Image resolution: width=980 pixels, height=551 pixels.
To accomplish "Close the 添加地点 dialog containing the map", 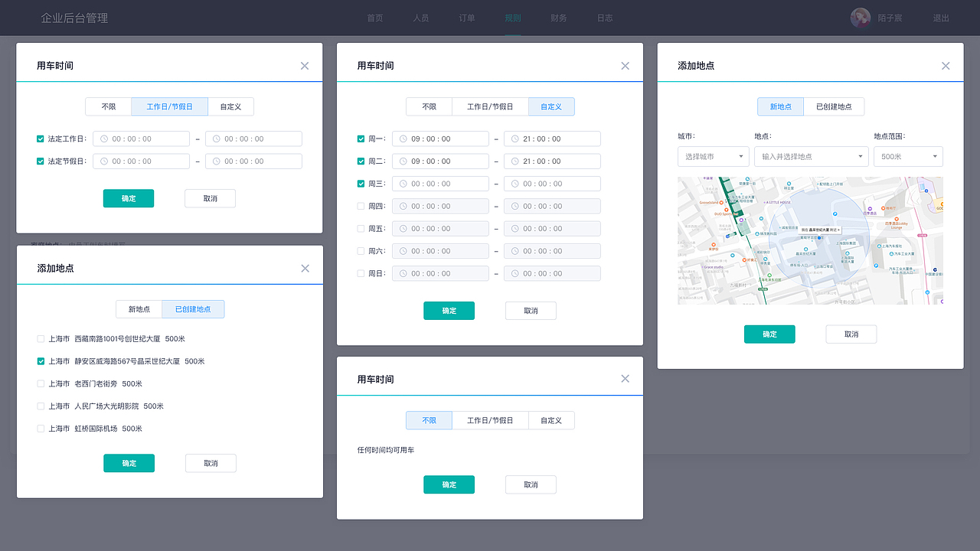I will click(x=946, y=66).
